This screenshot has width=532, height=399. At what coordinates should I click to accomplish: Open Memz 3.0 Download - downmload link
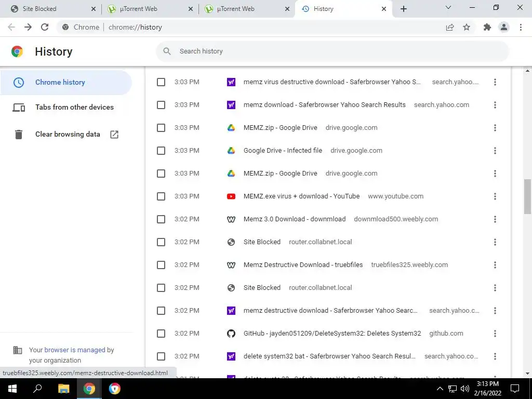295,219
